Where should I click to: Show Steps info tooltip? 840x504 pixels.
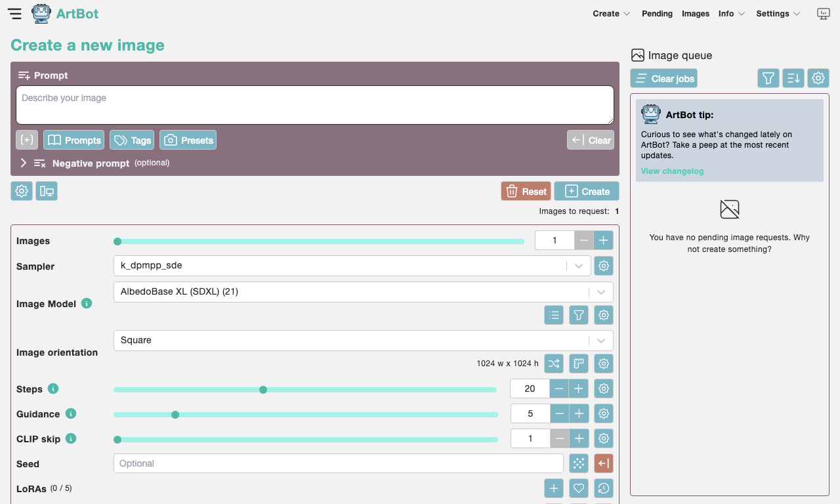point(53,388)
